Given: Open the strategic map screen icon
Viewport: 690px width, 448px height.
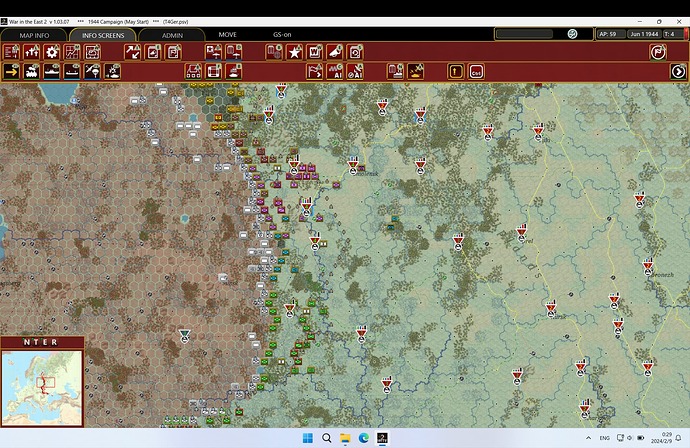Looking at the screenshot, I should (72, 52).
